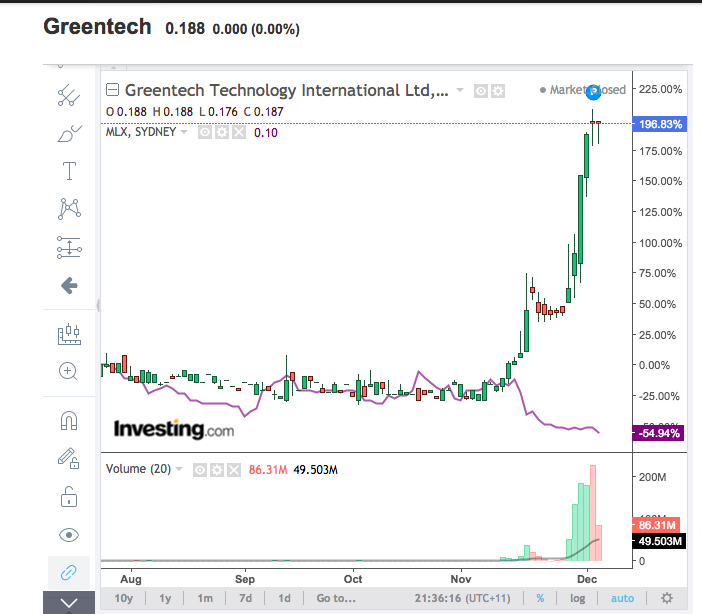Click the Dec label on time axis

tap(587, 579)
